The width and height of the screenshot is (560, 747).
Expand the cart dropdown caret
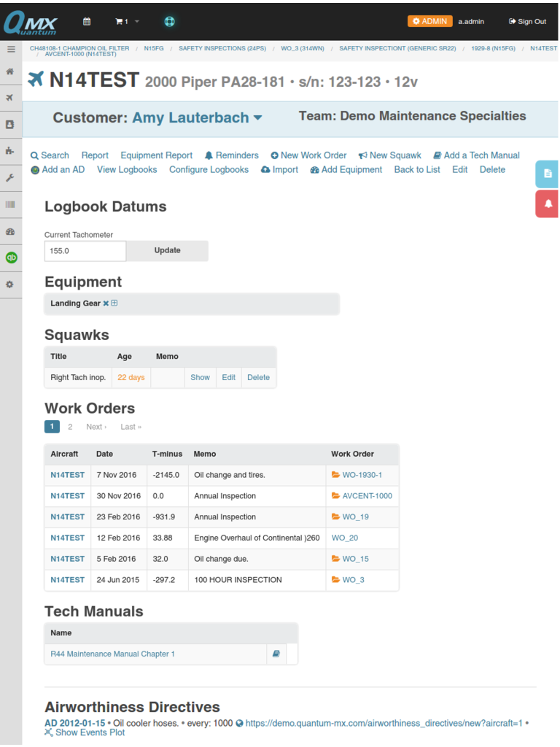point(137,21)
